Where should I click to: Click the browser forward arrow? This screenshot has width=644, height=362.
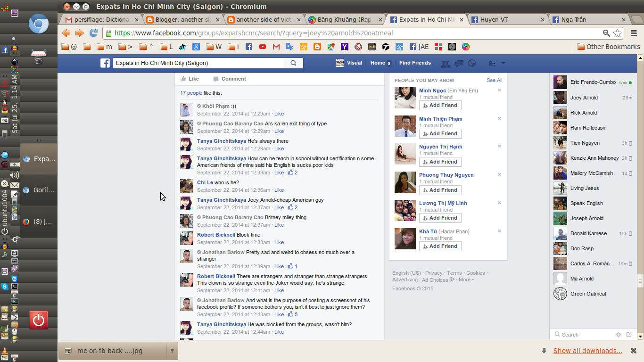click(79, 33)
